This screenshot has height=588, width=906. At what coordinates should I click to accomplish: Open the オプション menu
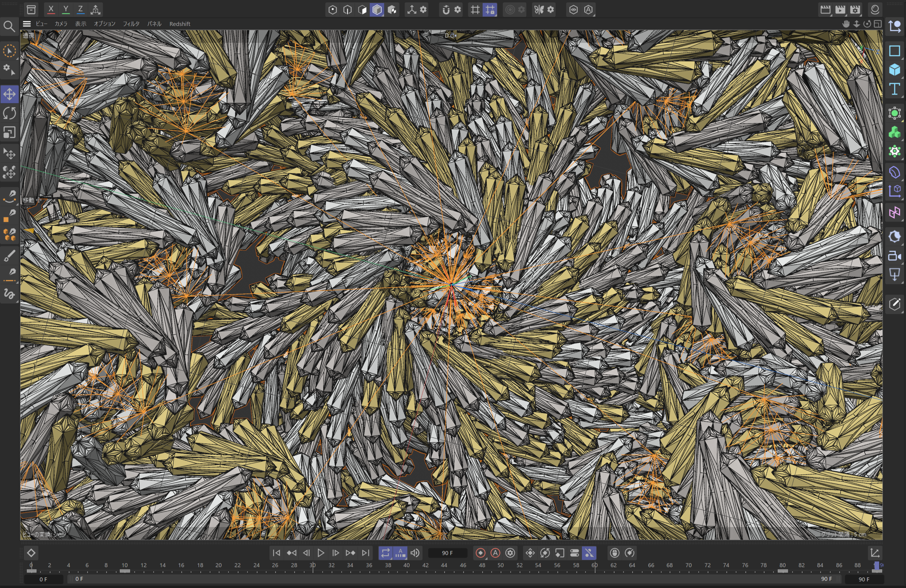coord(104,24)
